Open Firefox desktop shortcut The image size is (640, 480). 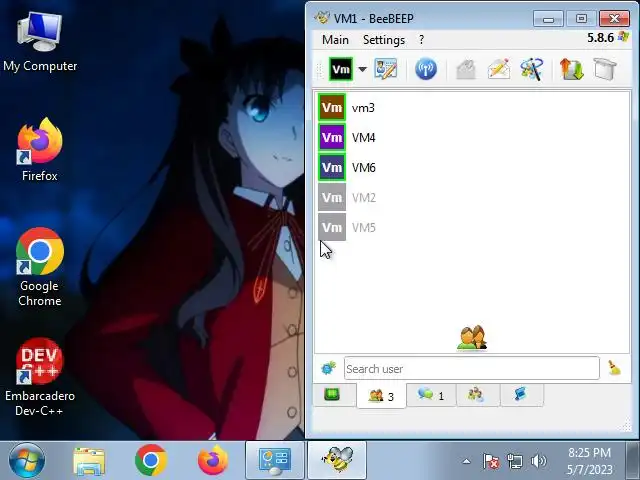click(40, 150)
